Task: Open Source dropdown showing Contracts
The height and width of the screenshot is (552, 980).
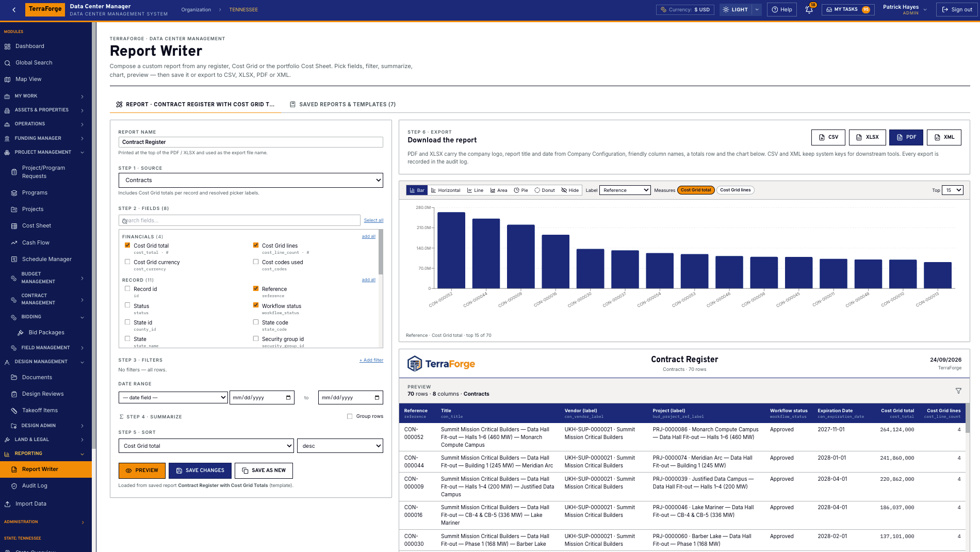Action: coord(251,180)
